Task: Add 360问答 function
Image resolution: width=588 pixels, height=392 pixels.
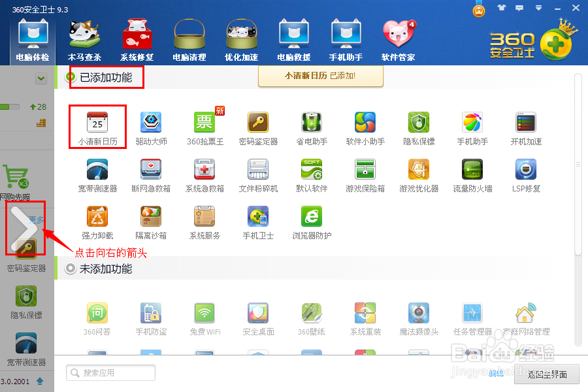Action: pos(97,319)
